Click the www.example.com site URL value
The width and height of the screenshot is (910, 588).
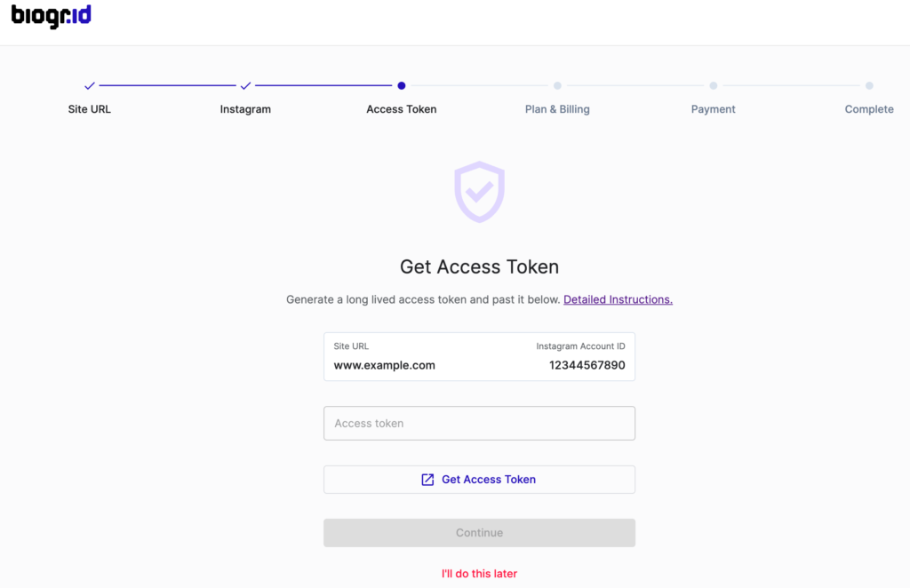[x=384, y=365]
